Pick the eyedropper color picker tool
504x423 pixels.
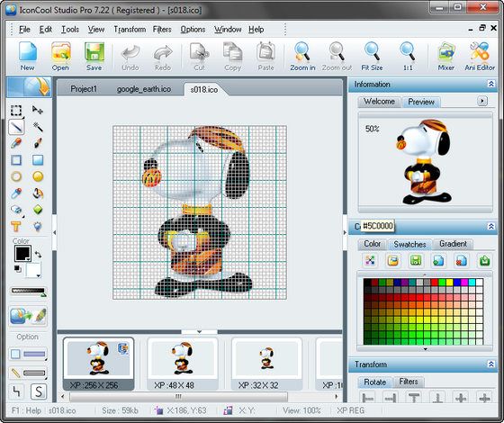click(x=16, y=193)
